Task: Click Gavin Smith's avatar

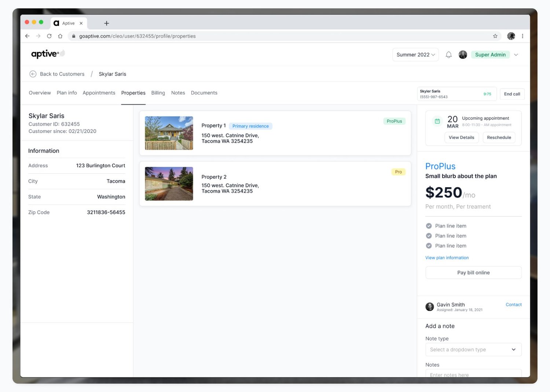Action: point(430,307)
